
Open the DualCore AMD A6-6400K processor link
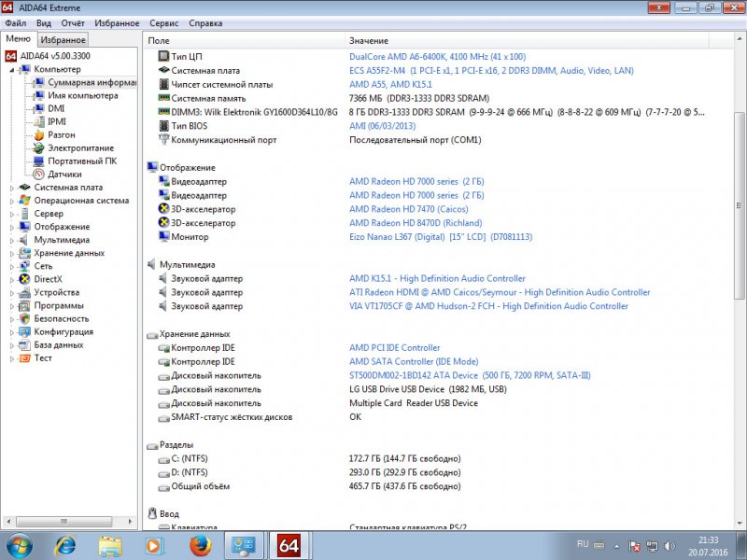coord(437,57)
